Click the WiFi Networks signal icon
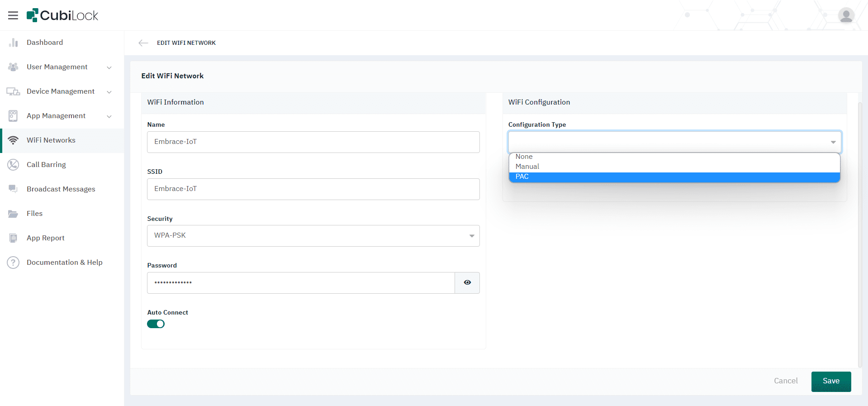Screen dimensions: 868x406 pos(13,140)
